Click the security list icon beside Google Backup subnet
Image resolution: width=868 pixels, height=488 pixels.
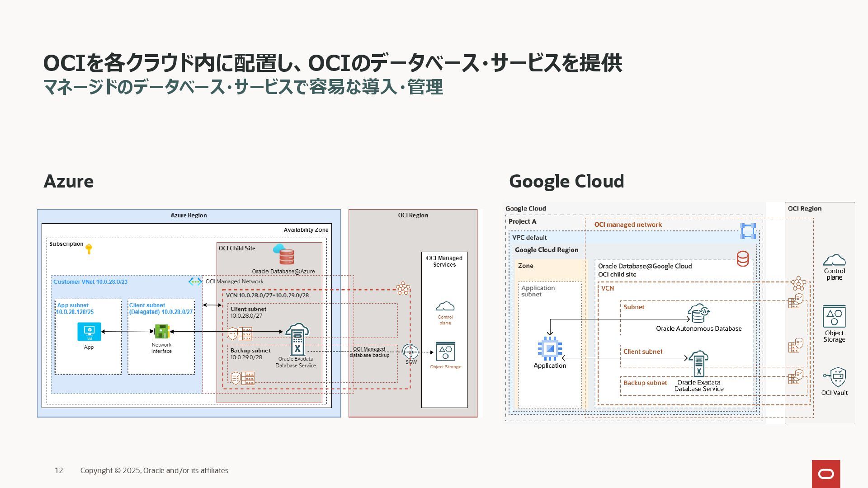pyautogui.click(x=796, y=377)
